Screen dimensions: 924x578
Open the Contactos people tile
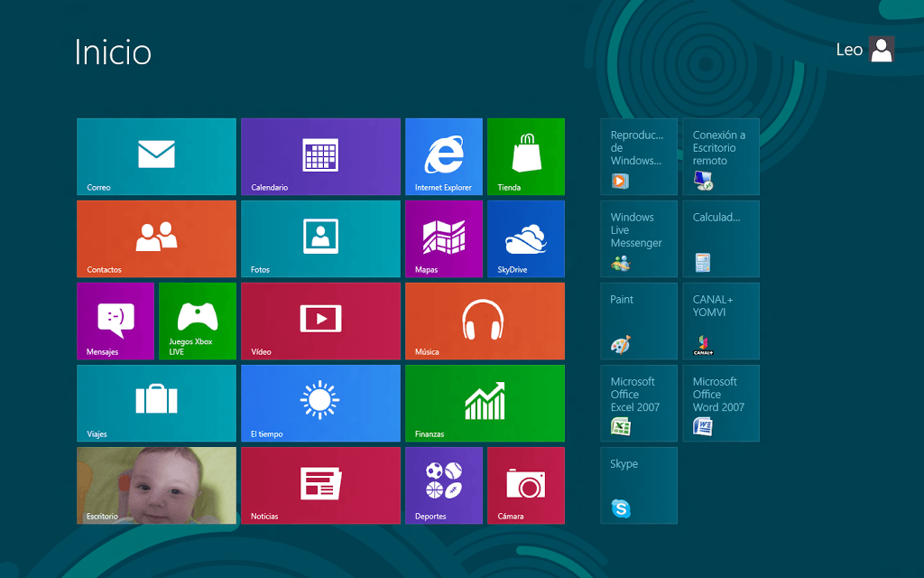156,238
